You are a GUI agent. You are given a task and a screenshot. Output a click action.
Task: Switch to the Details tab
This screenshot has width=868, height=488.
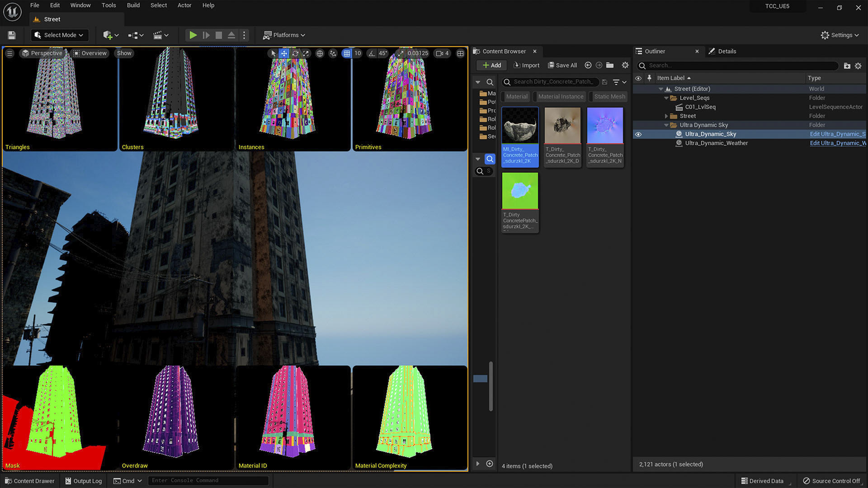(x=722, y=52)
